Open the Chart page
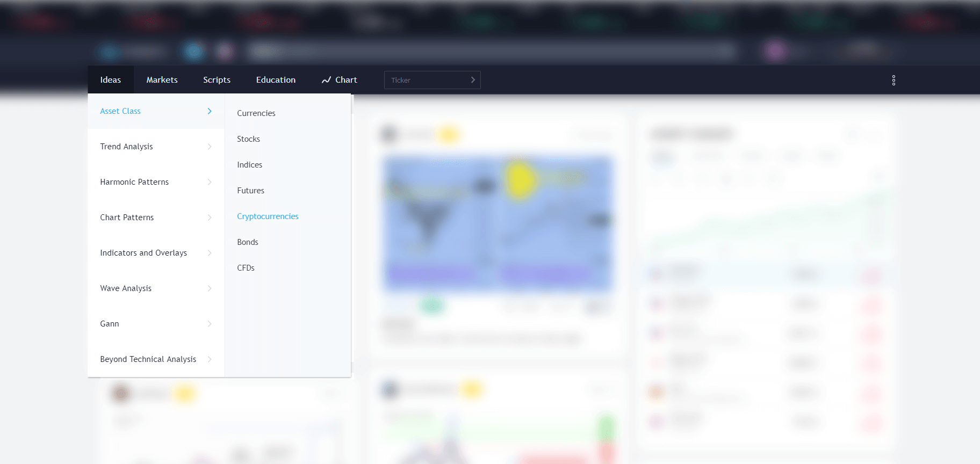Image resolution: width=980 pixels, height=464 pixels. coord(339,80)
